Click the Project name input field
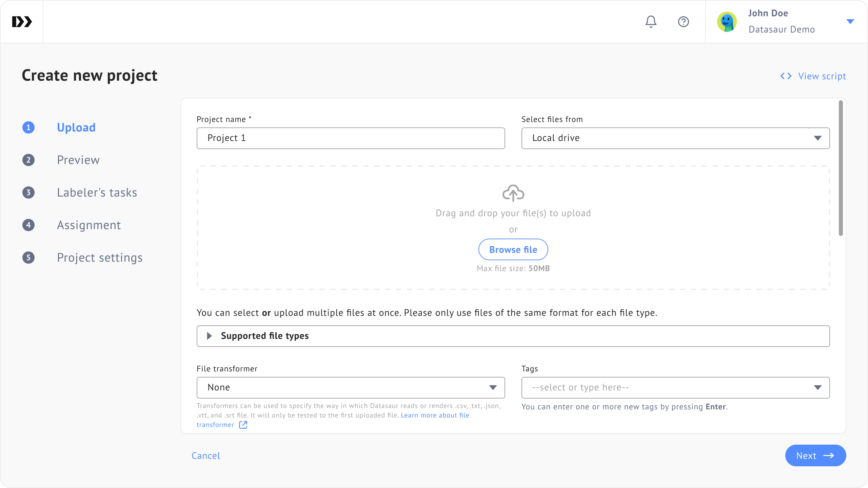Viewport: 868px width, 488px height. [x=351, y=138]
